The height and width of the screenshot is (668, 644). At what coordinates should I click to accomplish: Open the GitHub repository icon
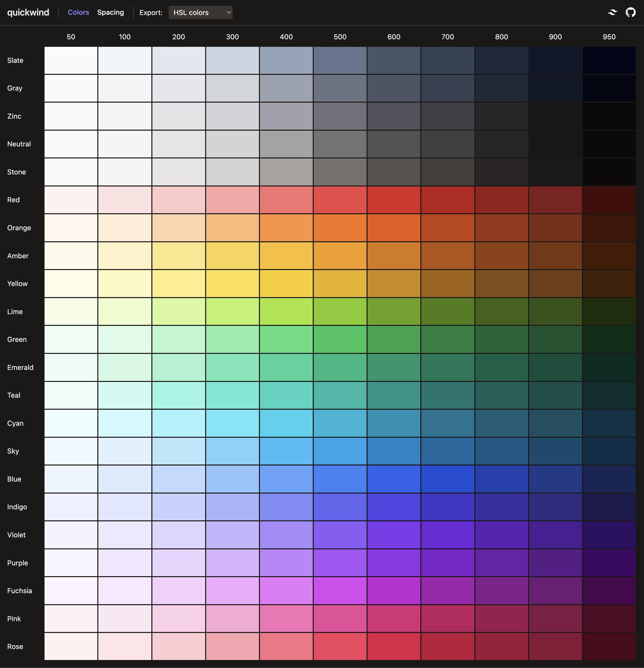coord(631,12)
